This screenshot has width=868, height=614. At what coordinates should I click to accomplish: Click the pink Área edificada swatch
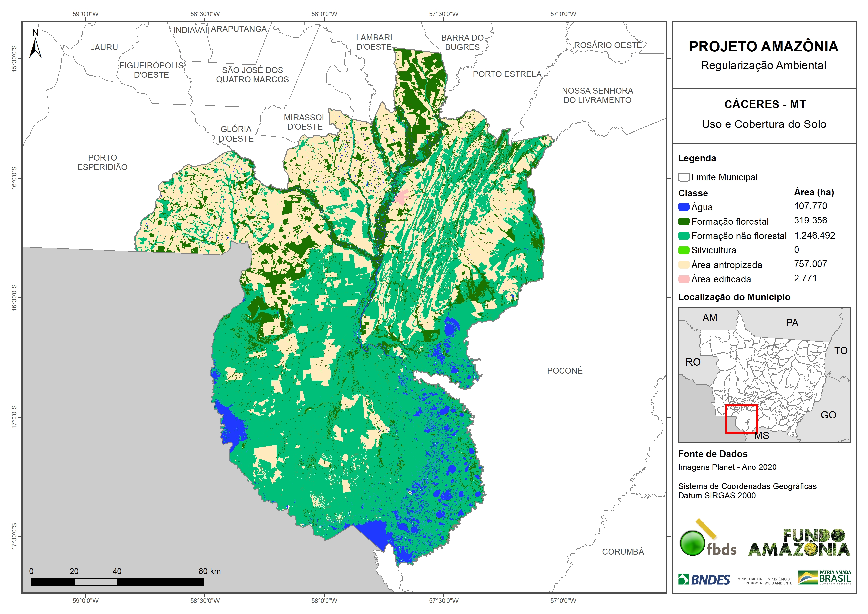[683, 279]
